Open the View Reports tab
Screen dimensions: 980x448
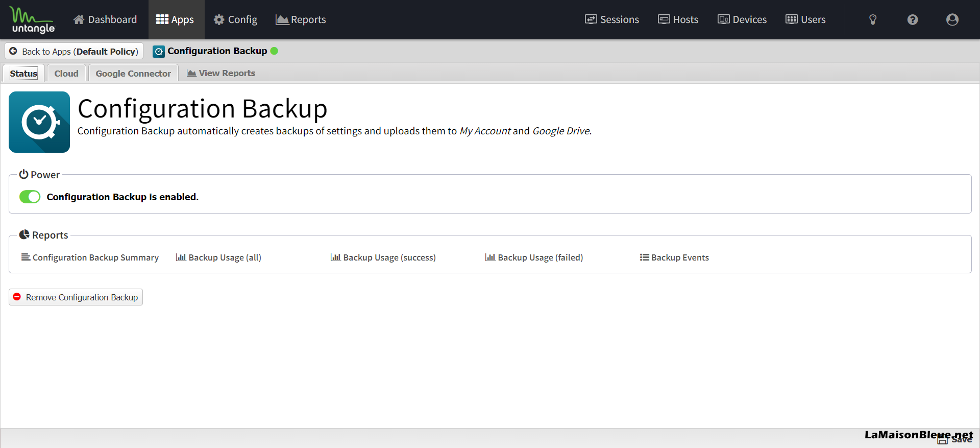[x=221, y=73]
